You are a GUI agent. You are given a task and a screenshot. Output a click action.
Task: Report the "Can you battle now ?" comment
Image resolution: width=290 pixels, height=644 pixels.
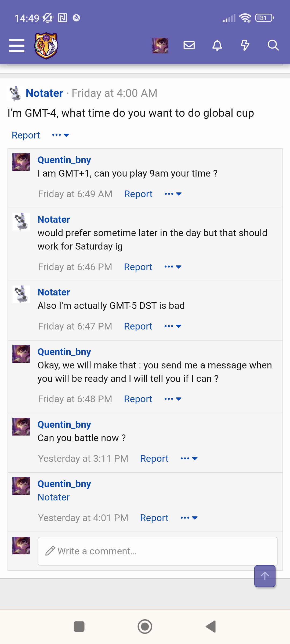coord(154,459)
